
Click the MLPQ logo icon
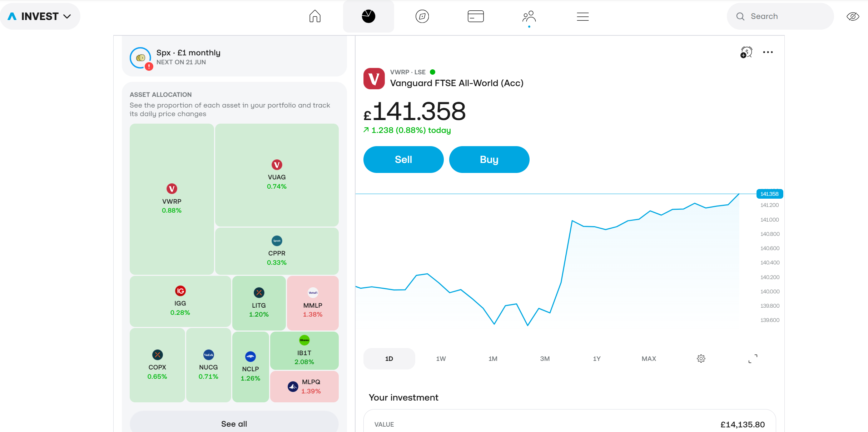(x=293, y=386)
